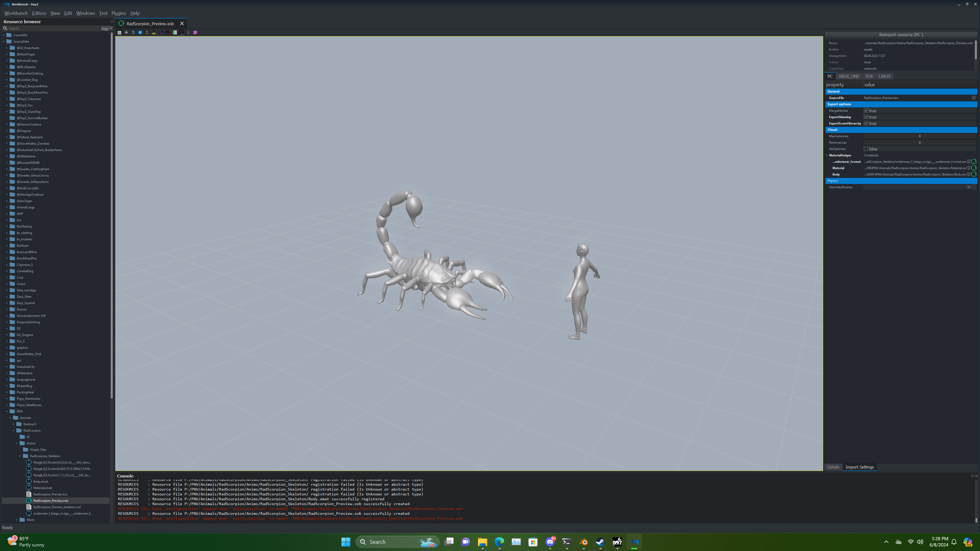Open the Details tab
Screen dimensions: 980x551
[833, 467]
